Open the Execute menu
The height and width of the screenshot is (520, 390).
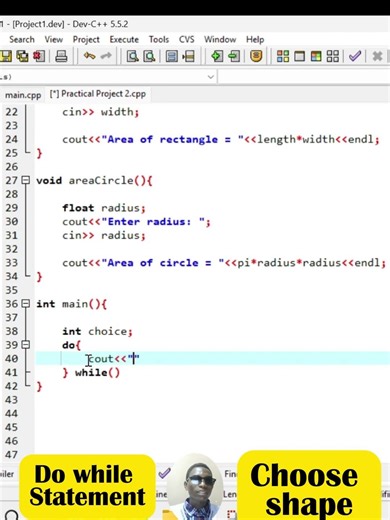point(124,39)
